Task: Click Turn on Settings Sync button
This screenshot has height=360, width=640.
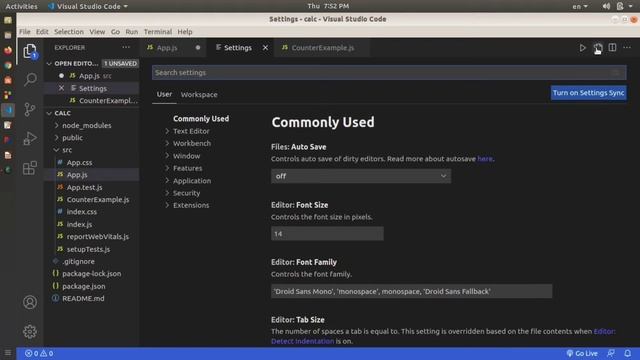Action: pyautogui.click(x=588, y=93)
